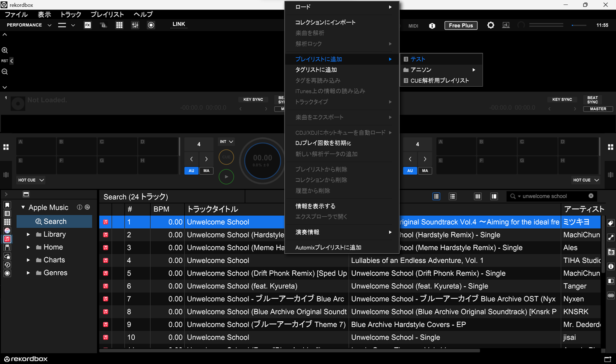Choose タグリストに追加 in the context menu
616x364 pixels.
pyautogui.click(x=316, y=70)
